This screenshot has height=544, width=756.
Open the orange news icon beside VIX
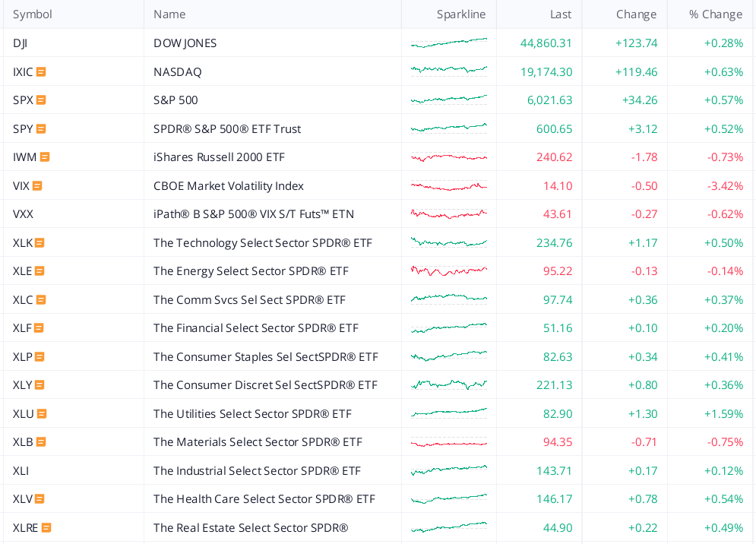37,185
